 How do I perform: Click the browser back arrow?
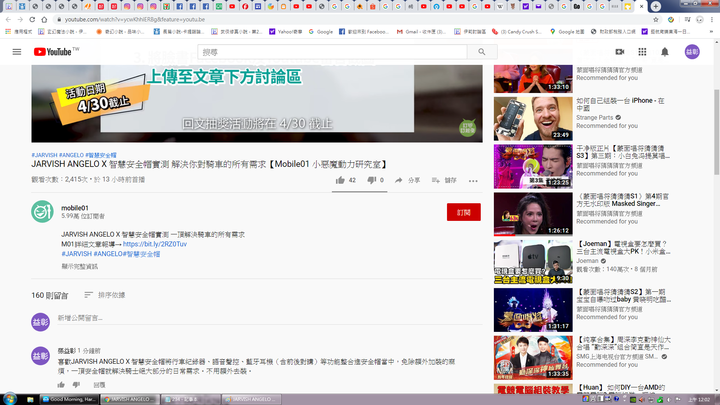8,20
